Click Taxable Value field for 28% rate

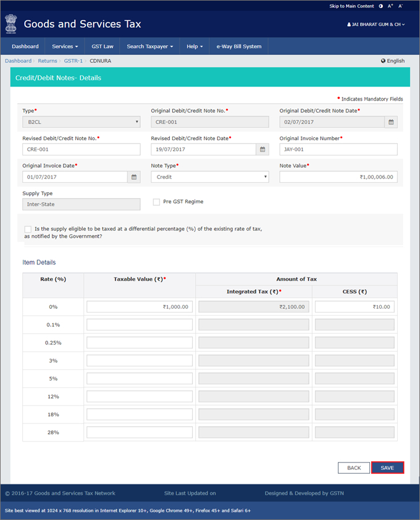(x=140, y=432)
